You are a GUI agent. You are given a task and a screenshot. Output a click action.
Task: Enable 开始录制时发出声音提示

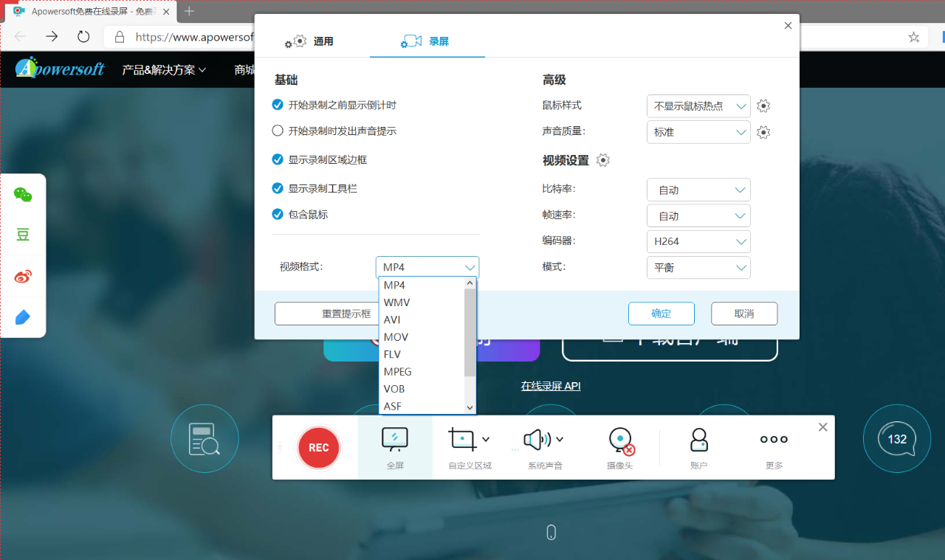click(277, 131)
